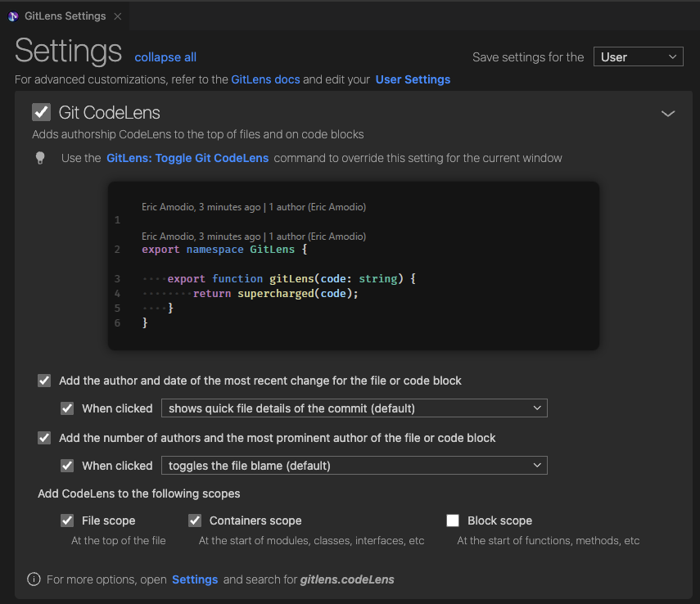Click the Toggle Git CodeLens command link

pyautogui.click(x=187, y=158)
